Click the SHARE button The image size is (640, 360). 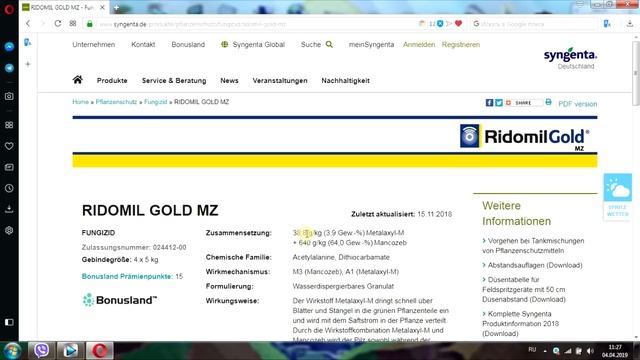(x=524, y=103)
